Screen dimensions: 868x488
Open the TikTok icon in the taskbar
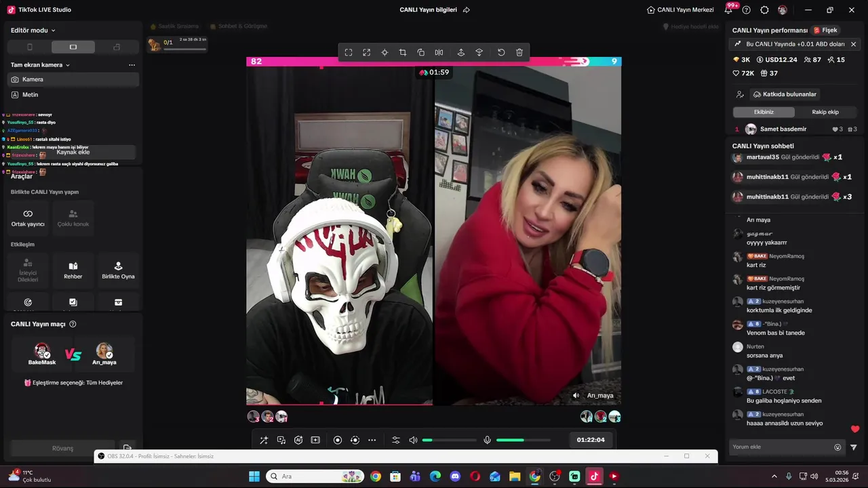594,476
